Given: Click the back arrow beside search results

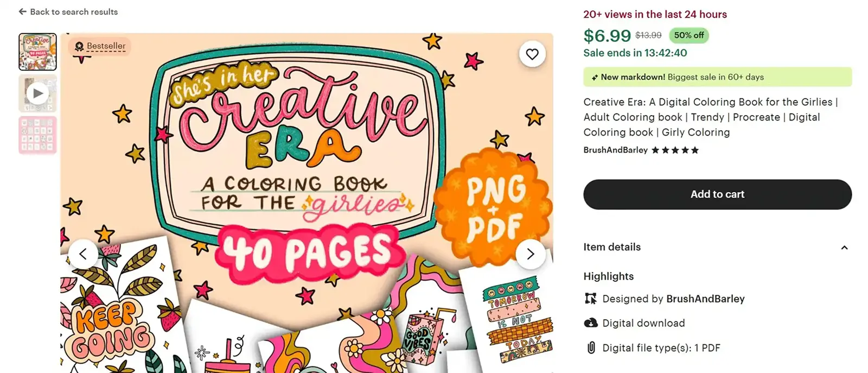Looking at the screenshot, I should [22, 11].
